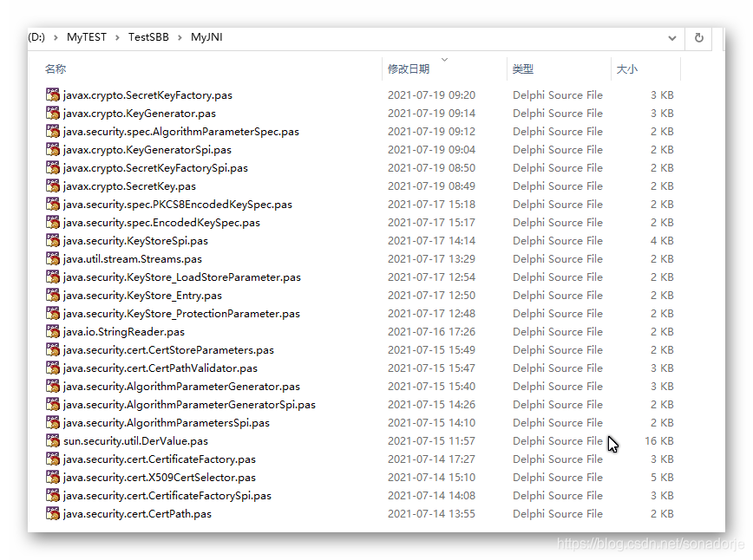
Task: Refresh the MyJNI folder view
Action: [x=698, y=37]
